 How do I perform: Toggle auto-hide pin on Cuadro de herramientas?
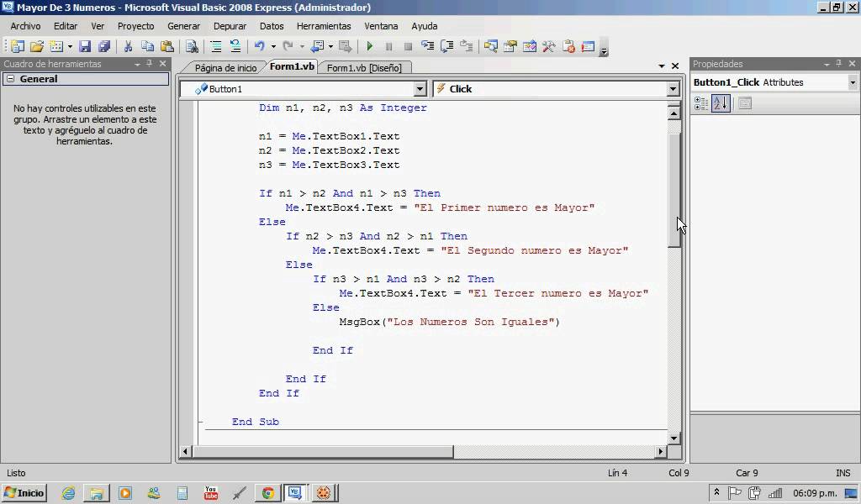150,64
